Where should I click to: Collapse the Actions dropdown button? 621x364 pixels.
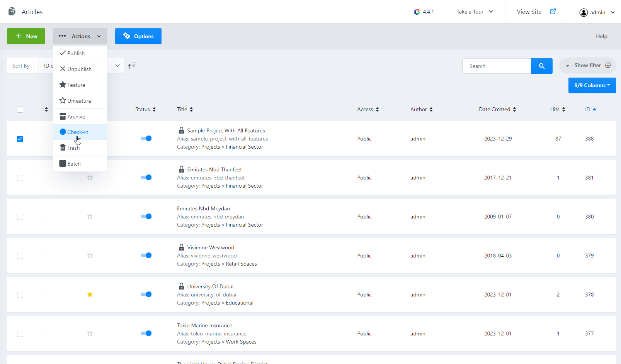(x=80, y=36)
